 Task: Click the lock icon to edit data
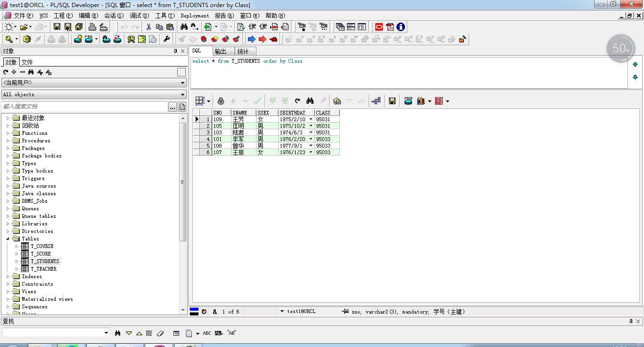(x=221, y=101)
